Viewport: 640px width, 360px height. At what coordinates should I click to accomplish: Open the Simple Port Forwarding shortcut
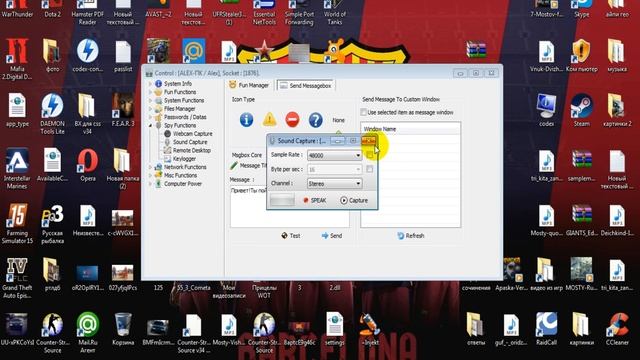299,12
